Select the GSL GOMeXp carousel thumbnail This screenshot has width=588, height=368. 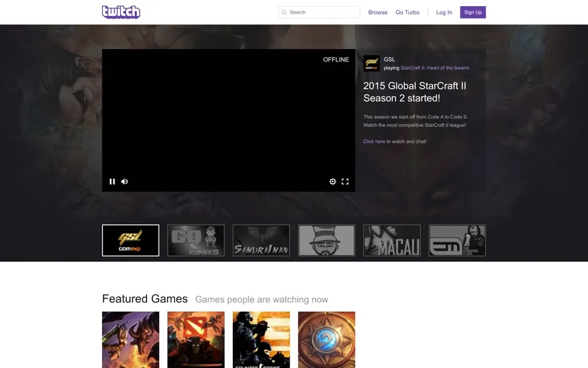pyautogui.click(x=130, y=240)
